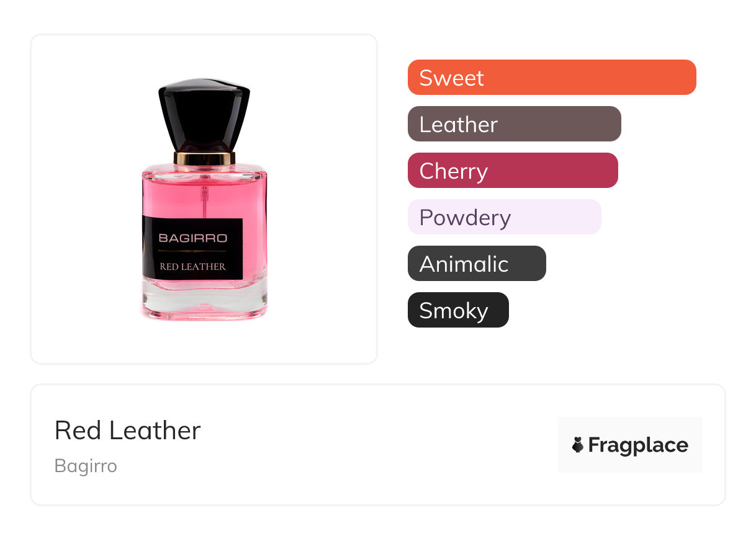Click the Smoky accord tag
756x536 pixels.
[x=458, y=310]
